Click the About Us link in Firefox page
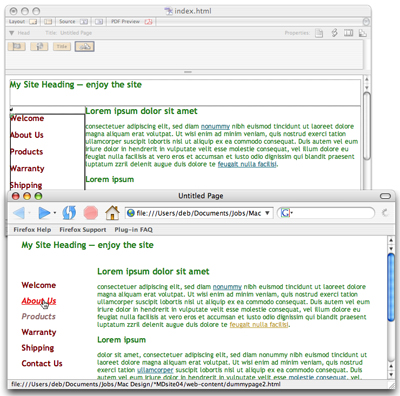The image size is (400, 396). 39,301
